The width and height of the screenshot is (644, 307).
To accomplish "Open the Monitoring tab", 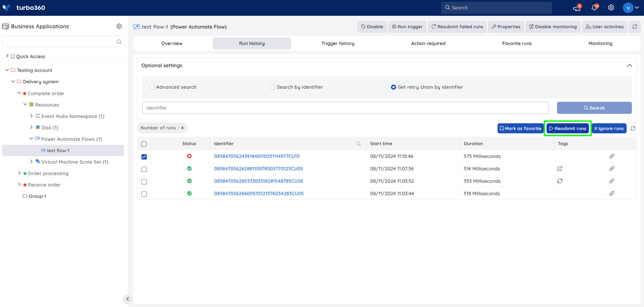I will pos(600,43).
